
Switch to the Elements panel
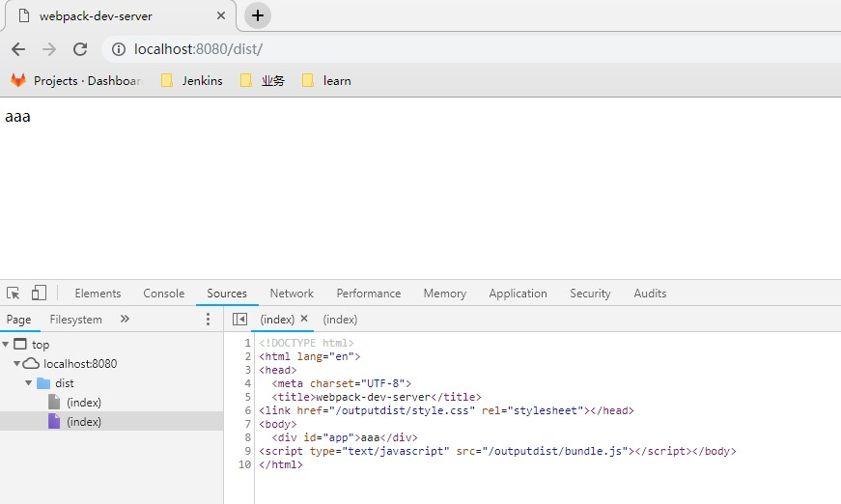[98, 294]
